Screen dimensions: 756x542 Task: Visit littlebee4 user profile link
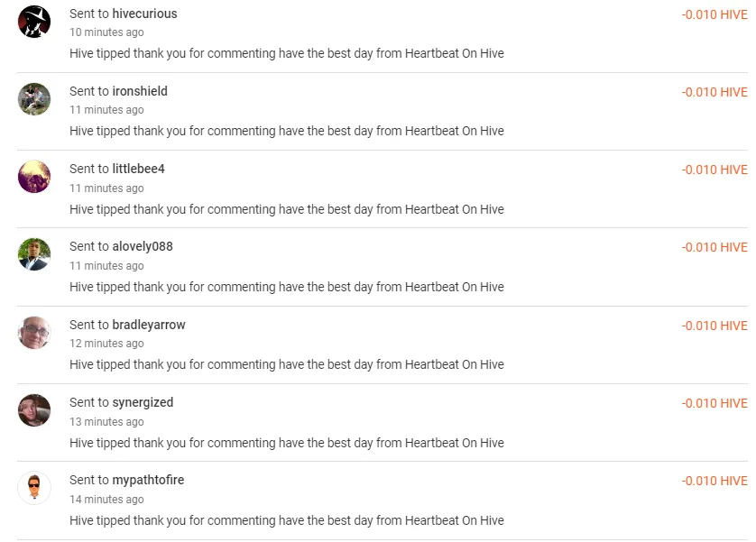pyautogui.click(x=138, y=169)
